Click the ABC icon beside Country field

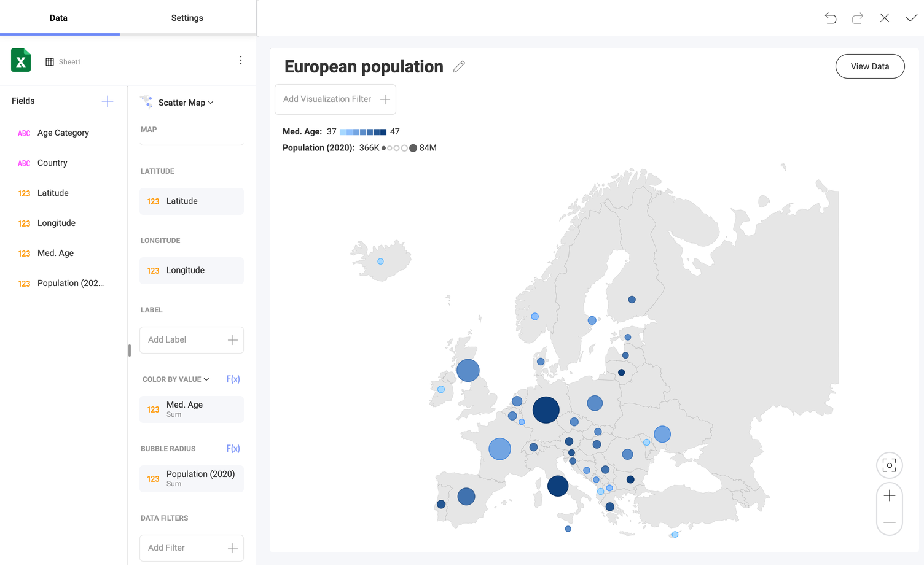tap(24, 163)
